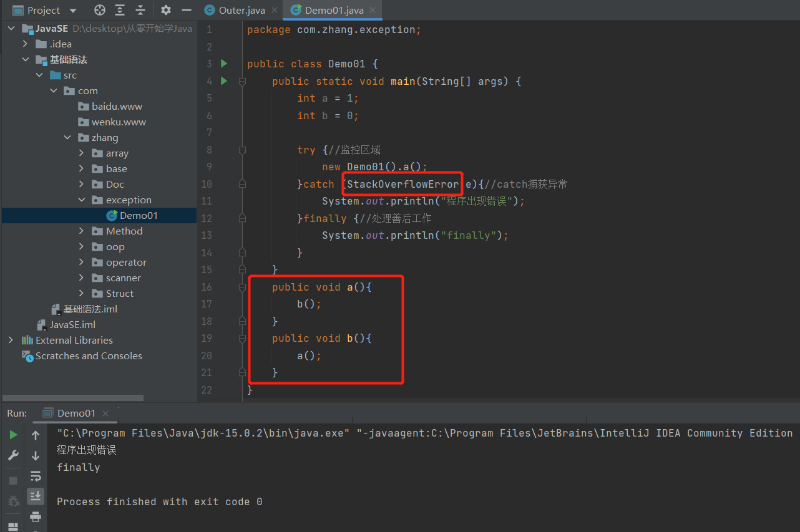The width and height of the screenshot is (800, 532).
Task: Click the src folder icon
Action: 56,75
